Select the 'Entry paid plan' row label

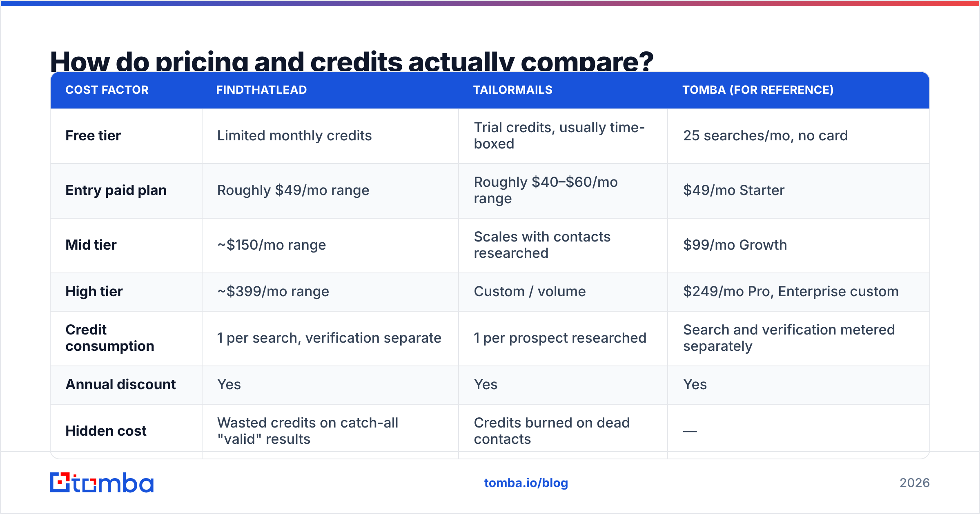tap(116, 191)
